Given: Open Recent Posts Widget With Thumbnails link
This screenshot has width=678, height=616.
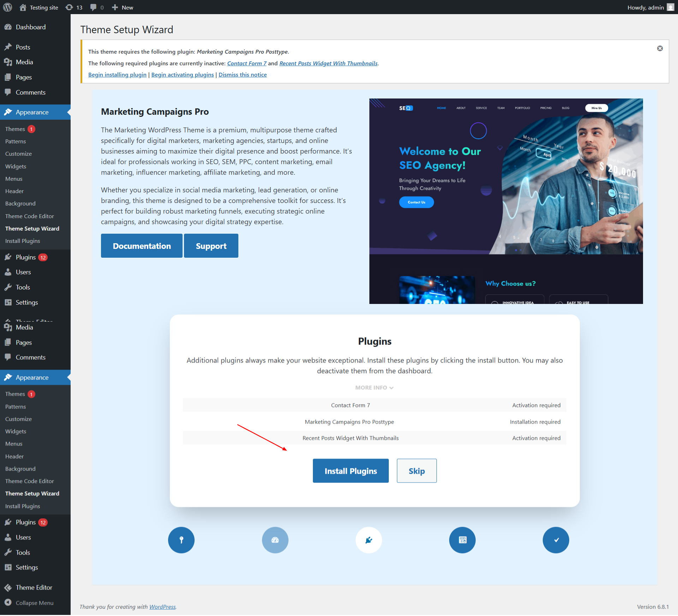Looking at the screenshot, I should [x=328, y=64].
